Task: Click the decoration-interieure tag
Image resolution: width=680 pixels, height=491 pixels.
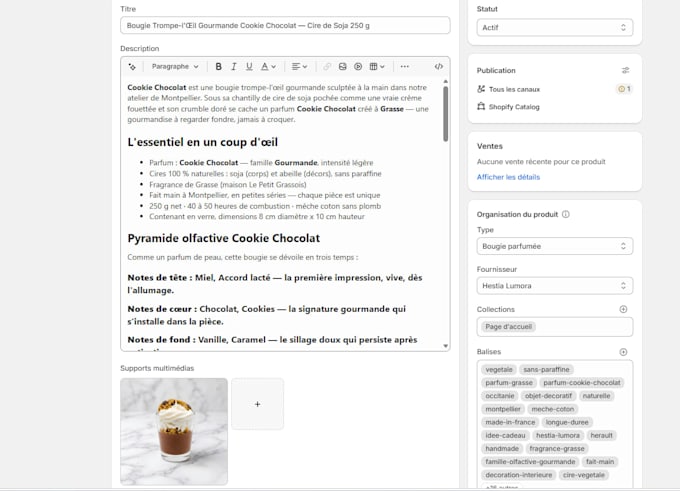Action: click(x=519, y=475)
